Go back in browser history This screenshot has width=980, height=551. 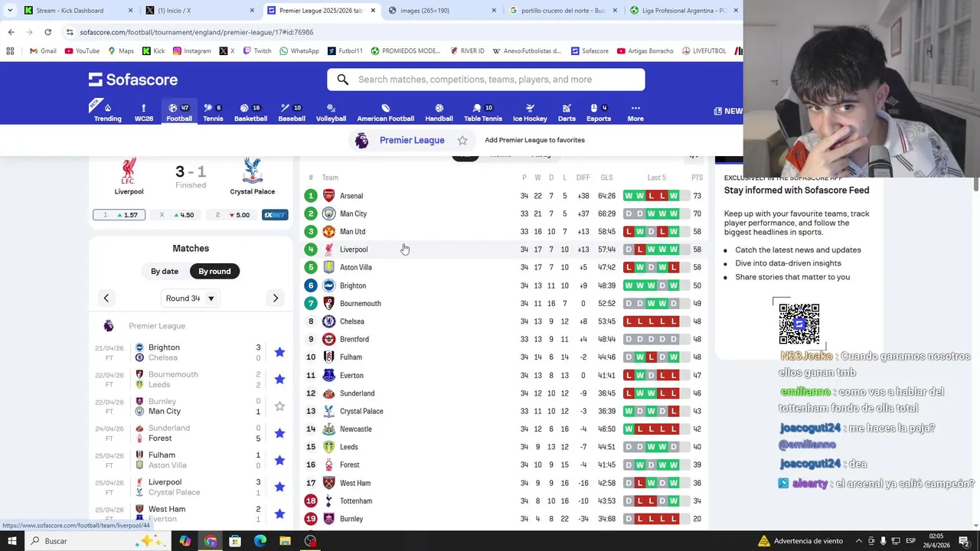[11, 32]
